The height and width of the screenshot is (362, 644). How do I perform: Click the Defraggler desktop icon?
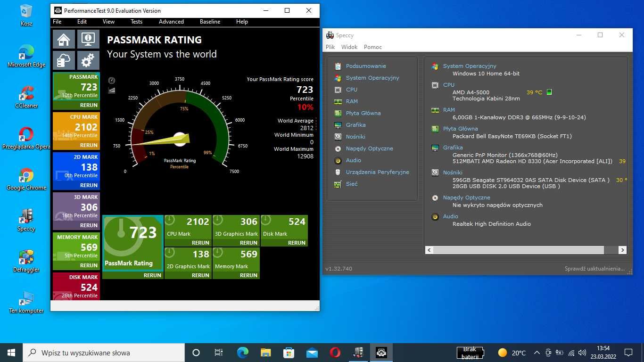(26, 261)
